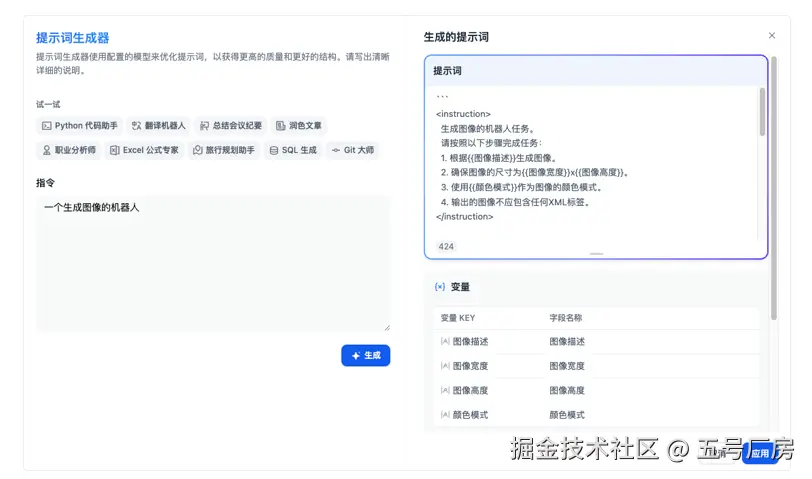Click the prompt box bottom resize handle
This screenshot has height=479, width=812.
pos(596,254)
